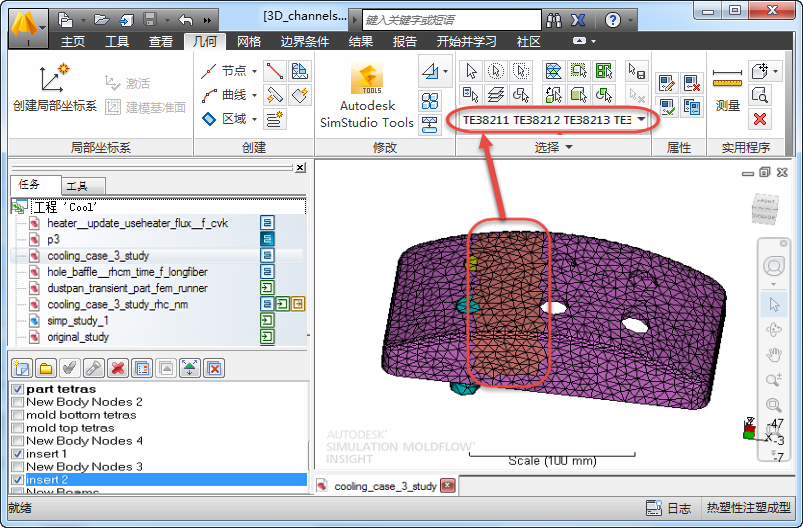
Task: Click the four-squares modify tool icon
Action: pos(430,101)
